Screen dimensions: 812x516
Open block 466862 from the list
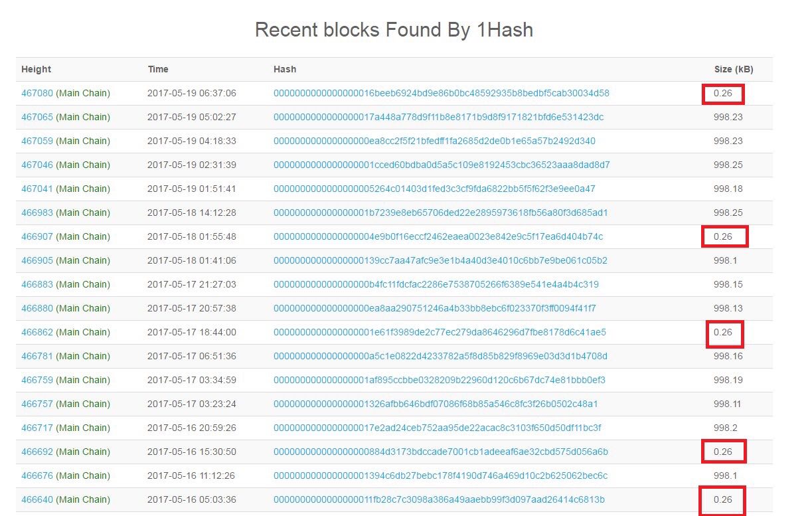[37, 332]
